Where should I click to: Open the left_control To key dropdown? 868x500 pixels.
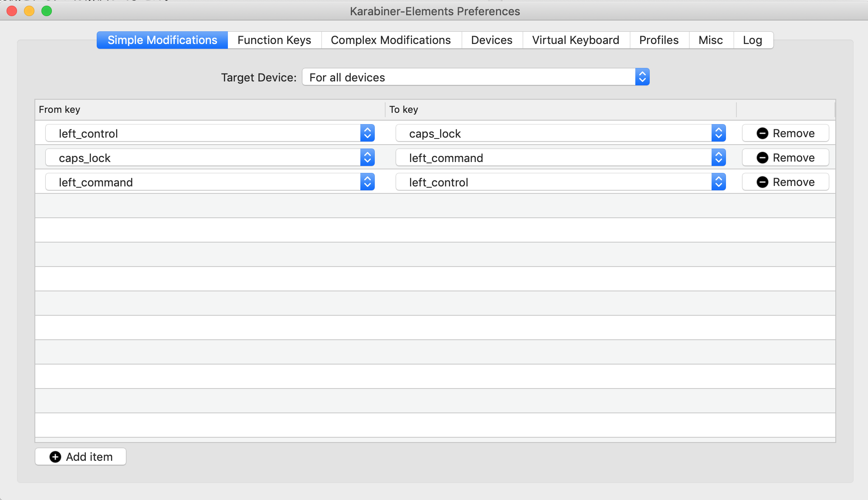click(561, 182)
